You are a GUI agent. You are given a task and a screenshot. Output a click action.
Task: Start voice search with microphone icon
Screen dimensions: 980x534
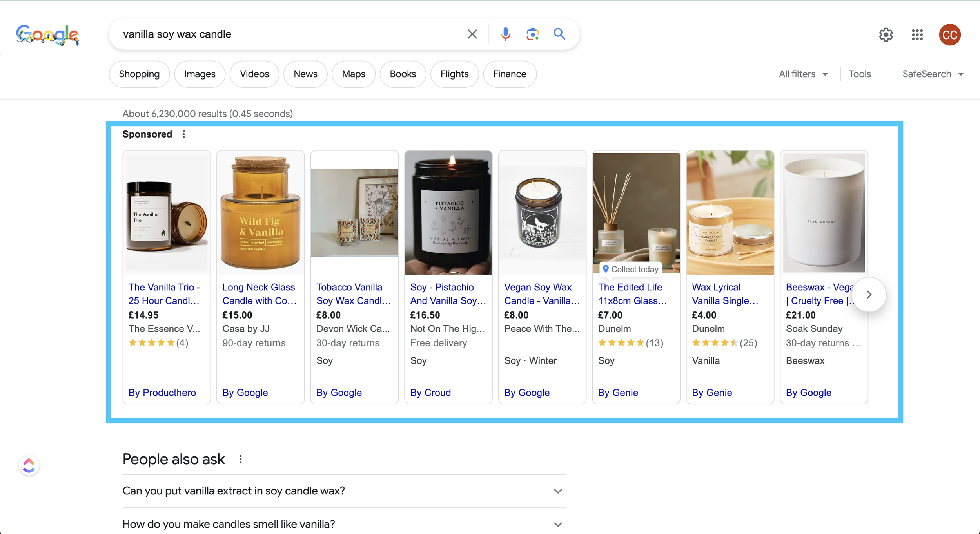pyautogui.click(x=505, y=34)
